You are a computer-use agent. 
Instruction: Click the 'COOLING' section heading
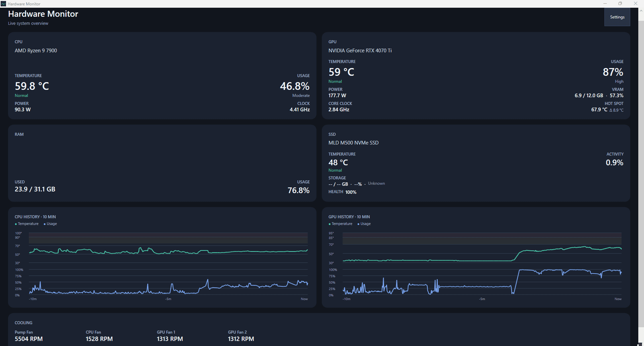pos(23,323)
